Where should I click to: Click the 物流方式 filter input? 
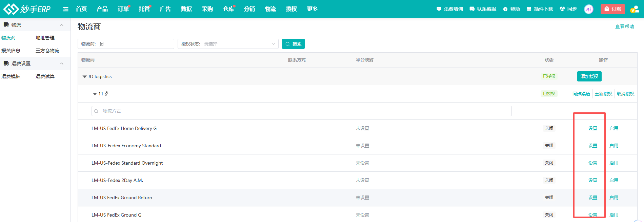point(301,111)
